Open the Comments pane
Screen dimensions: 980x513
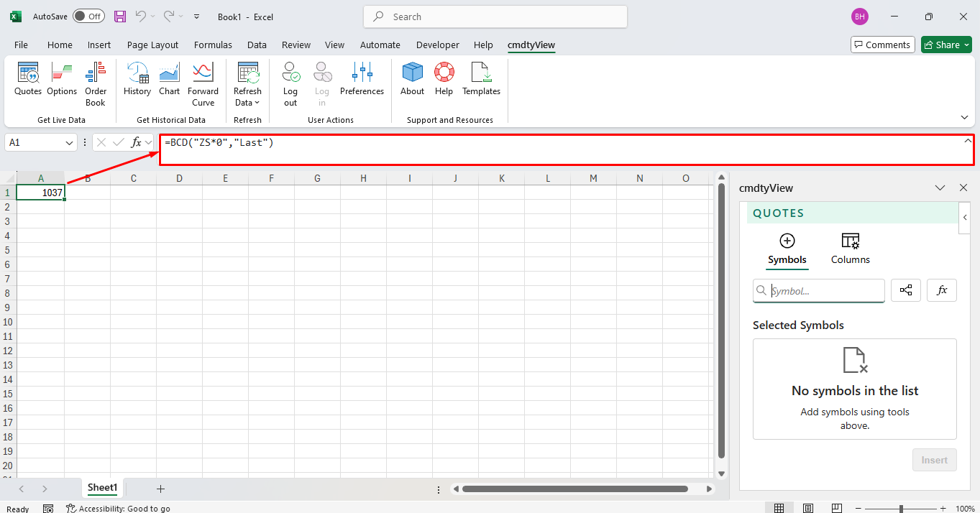point(882,45)
